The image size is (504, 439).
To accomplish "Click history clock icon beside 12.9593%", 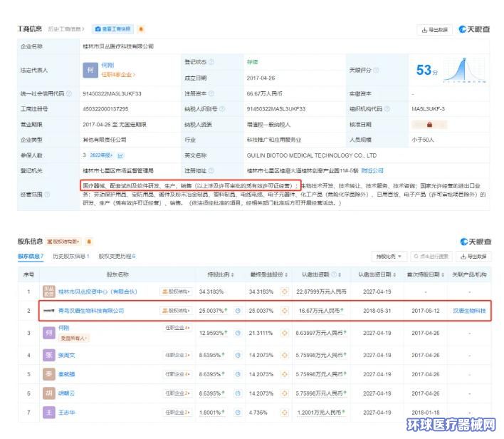I will point(238,333).
